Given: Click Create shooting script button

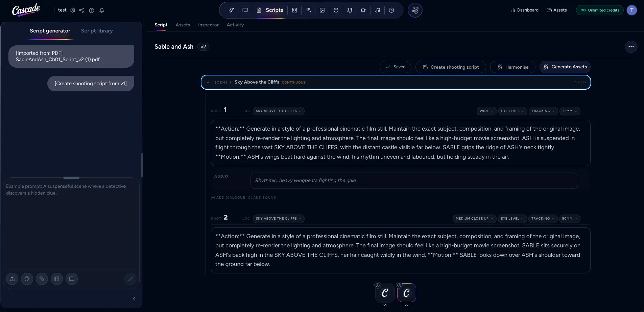Looking at the screenshot, I should point(451,67).
